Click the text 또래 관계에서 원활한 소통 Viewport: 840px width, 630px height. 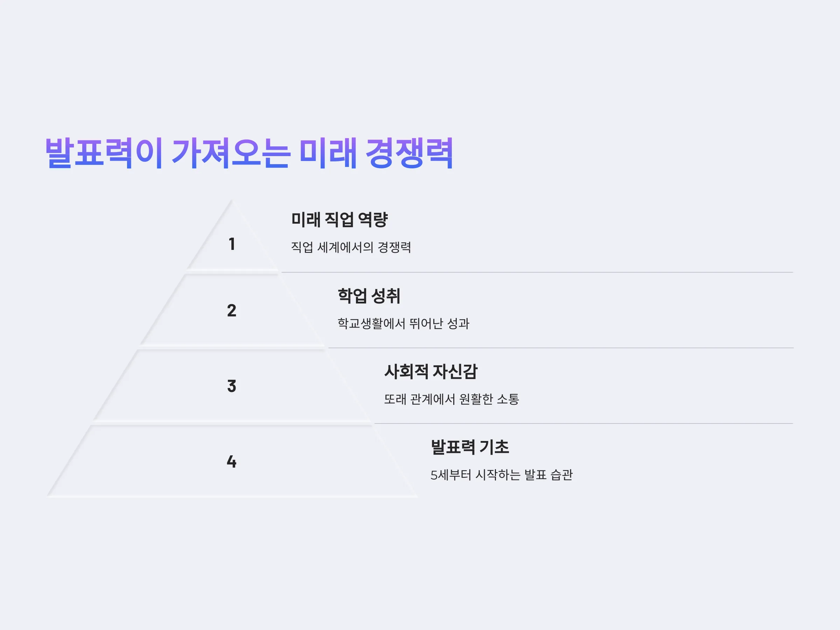(x=451, y=399)
